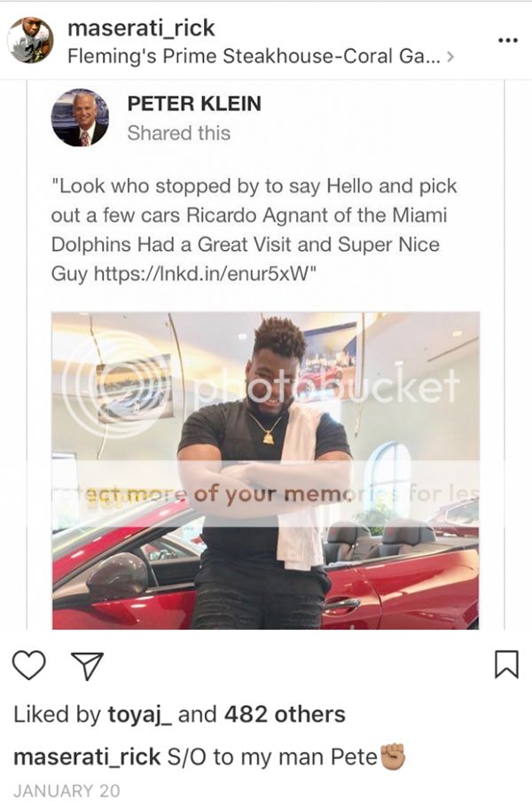Image resolution: width=532 pixels, height=807 pixels.
Task: Tap the lnkd.in URL in post
Action: pyautogui.click(x=204, y=273)
